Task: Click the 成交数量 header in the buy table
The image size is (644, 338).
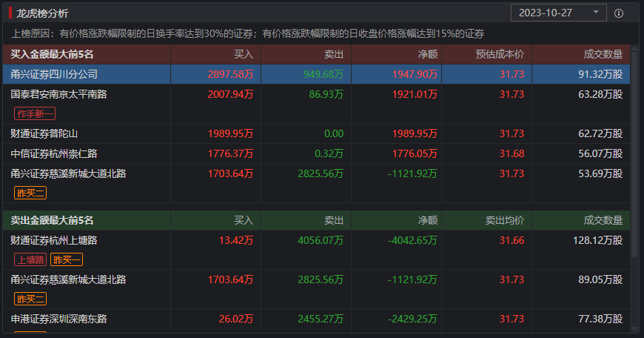Action: (603, 54)
